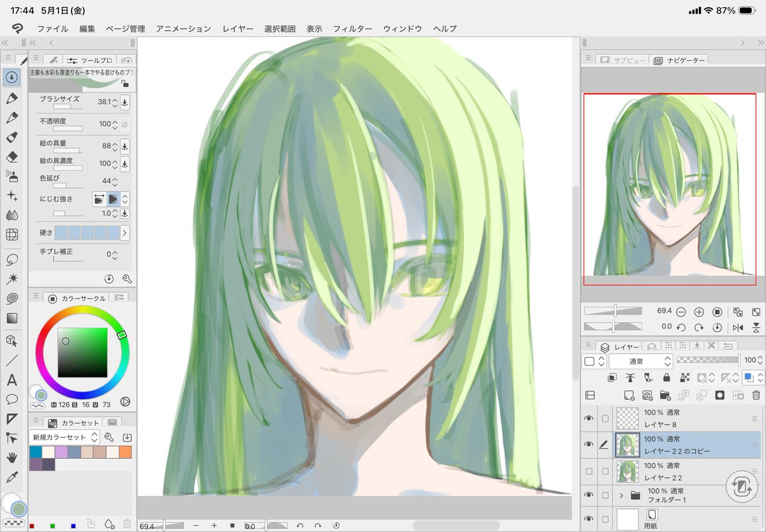Hide the 用紙 paper layer

(x=589, y=518)
